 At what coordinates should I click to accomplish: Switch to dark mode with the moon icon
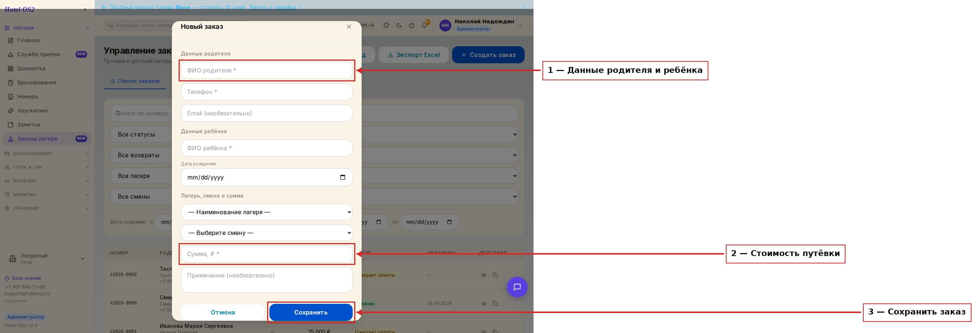399,26
